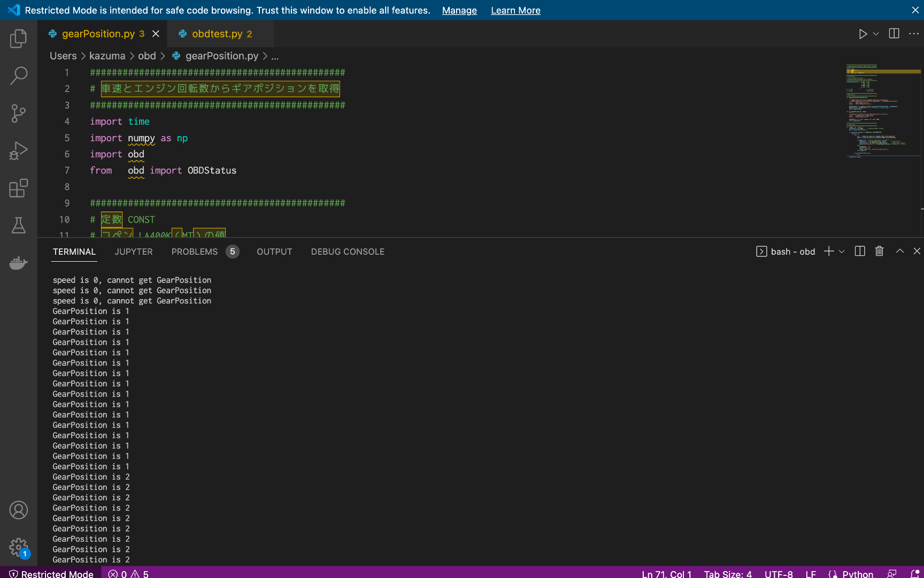Kill the terminal with trash icon
Viewport: 924px width, 578px height.
click(x=879, y=252)
